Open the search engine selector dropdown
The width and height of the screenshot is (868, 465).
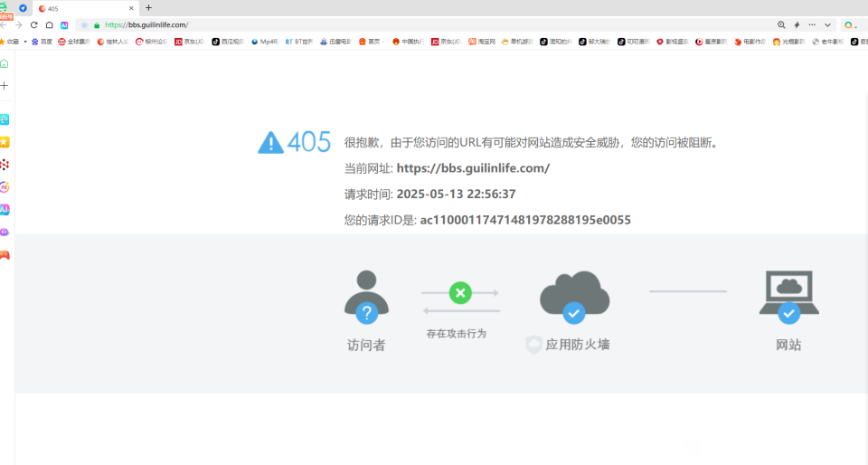pyautogui.click(x=851, y=25)
